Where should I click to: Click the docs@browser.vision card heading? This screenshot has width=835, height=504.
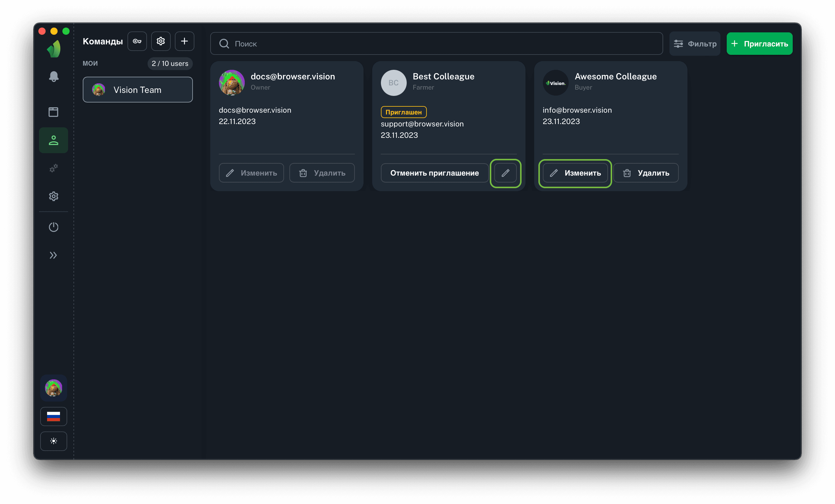tap(293, 76)
